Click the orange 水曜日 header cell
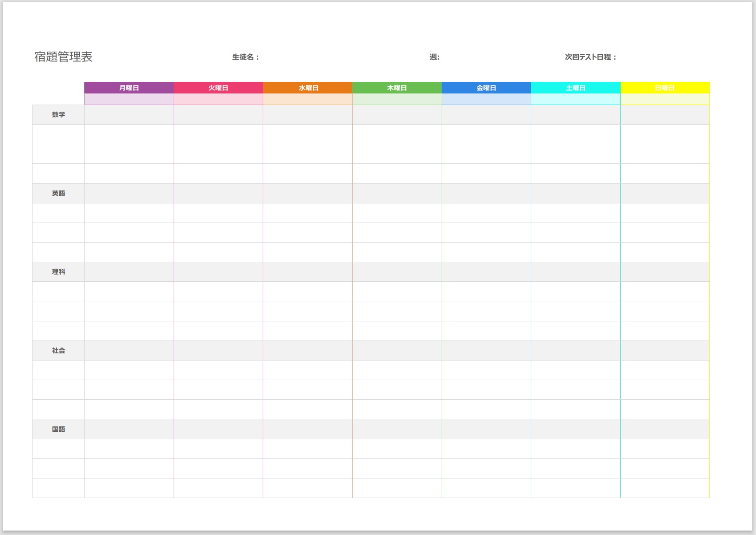 308,88
